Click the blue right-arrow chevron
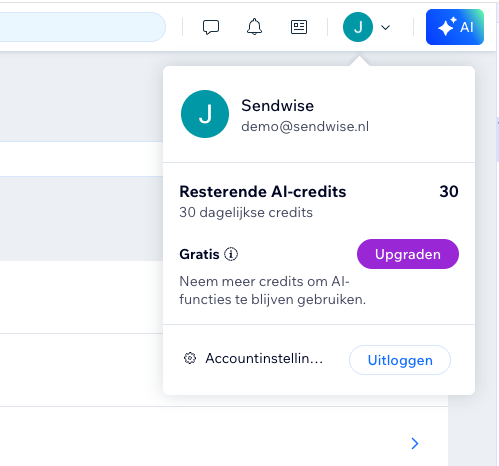This screenshot has height=466, width=499. [415, 443]
